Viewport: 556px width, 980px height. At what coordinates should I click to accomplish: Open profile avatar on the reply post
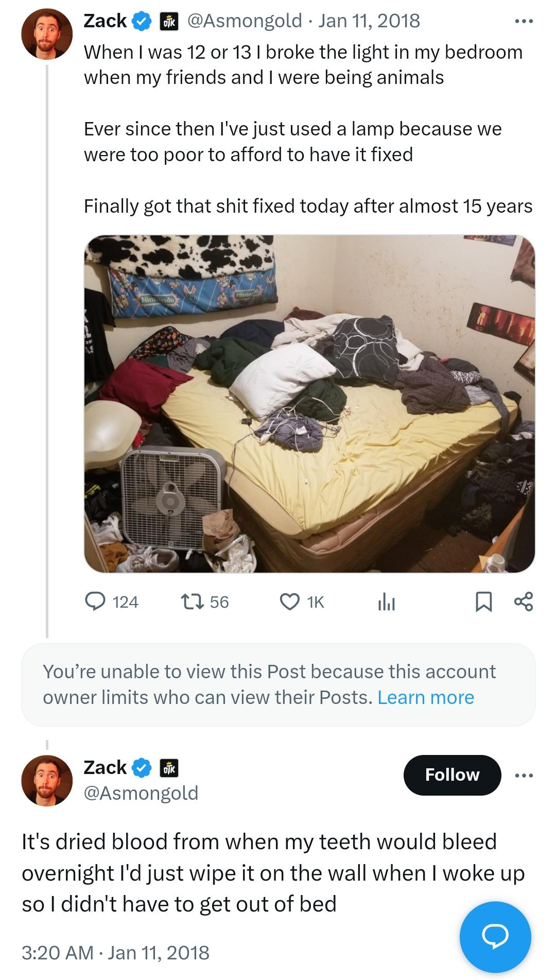(46, 780)
